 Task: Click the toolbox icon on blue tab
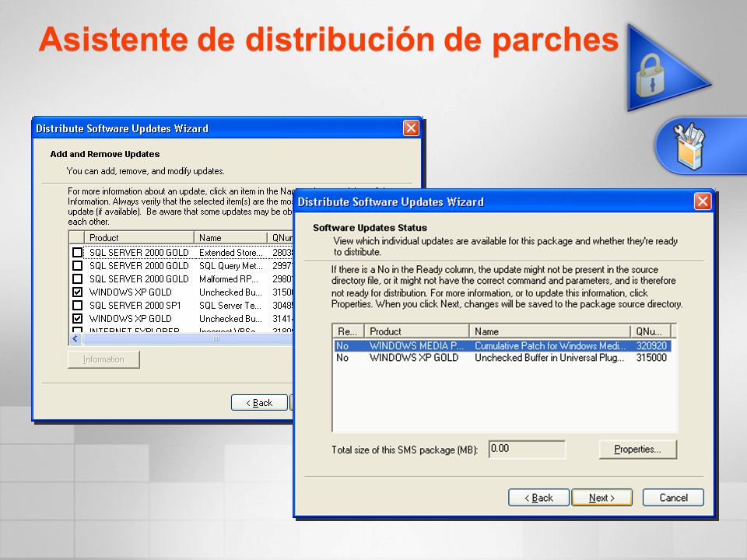pos(689,146)
